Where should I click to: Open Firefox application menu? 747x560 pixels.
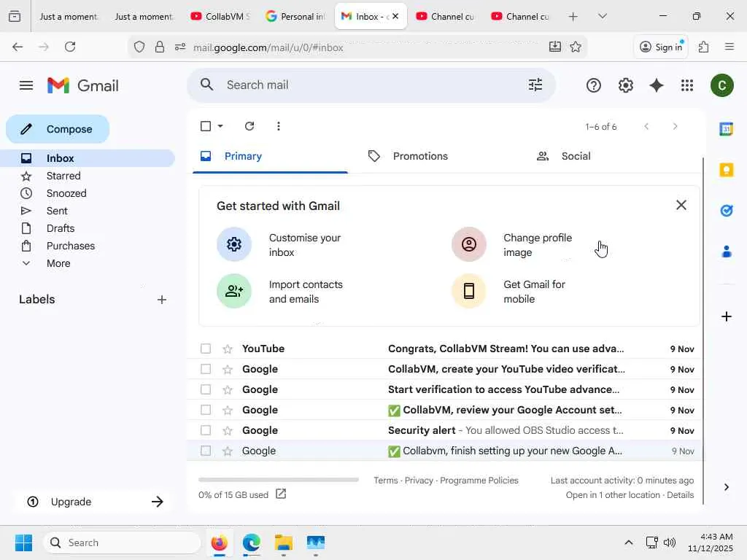tap(729, 47)
